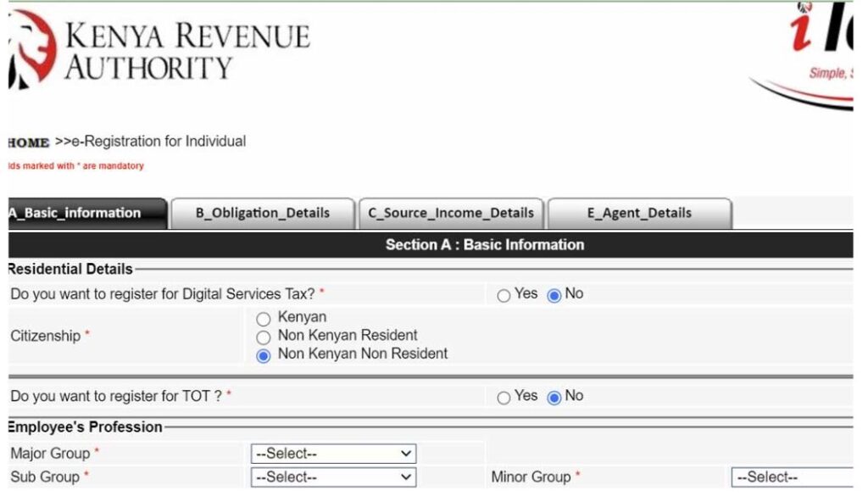Choose Kenyan citizenship option
The image size is (868, 496).
click(264, 319)
